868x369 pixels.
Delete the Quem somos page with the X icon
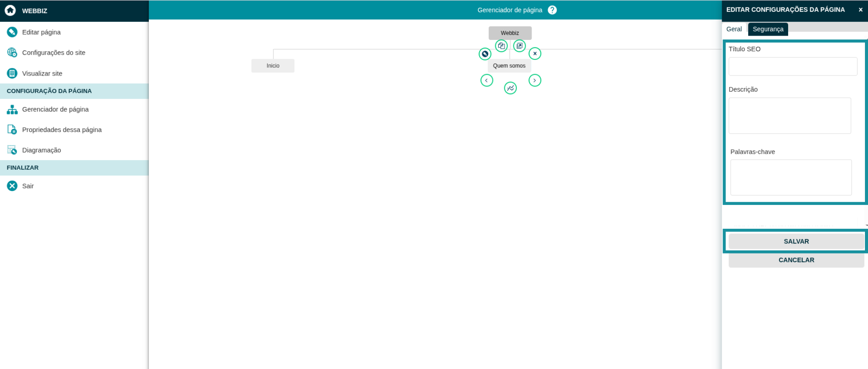tap(535, 53)
